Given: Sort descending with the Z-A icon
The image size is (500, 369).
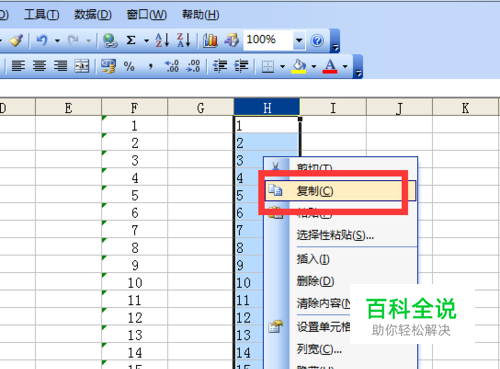Looking at the screenshot, I should (x=184, y=40).
